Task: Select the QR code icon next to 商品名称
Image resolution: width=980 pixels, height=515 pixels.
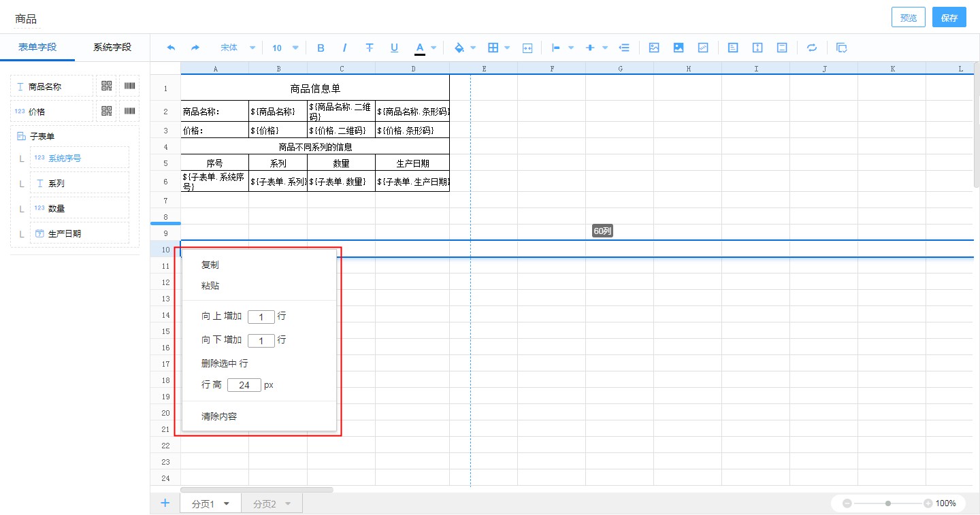Action: [106, 86]
